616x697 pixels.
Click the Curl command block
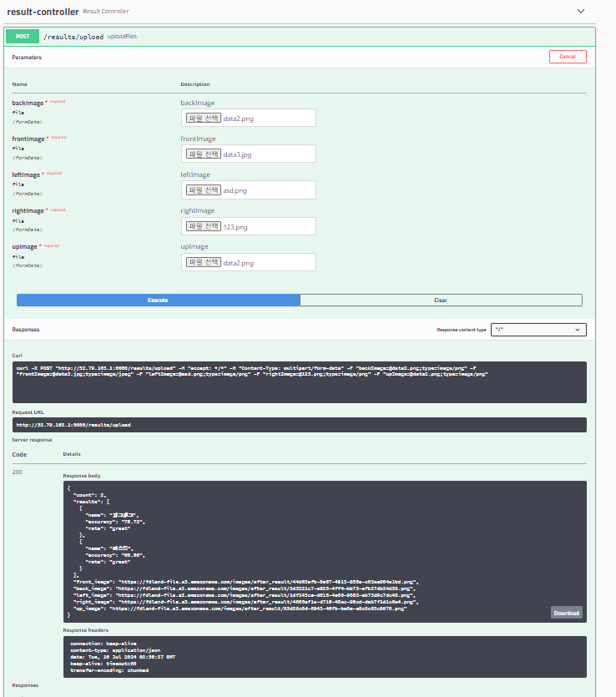(299, 382)
